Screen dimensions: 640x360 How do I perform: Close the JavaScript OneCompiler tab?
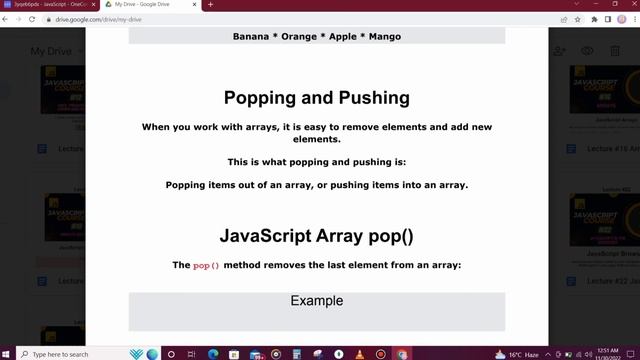tap(93, 4)
